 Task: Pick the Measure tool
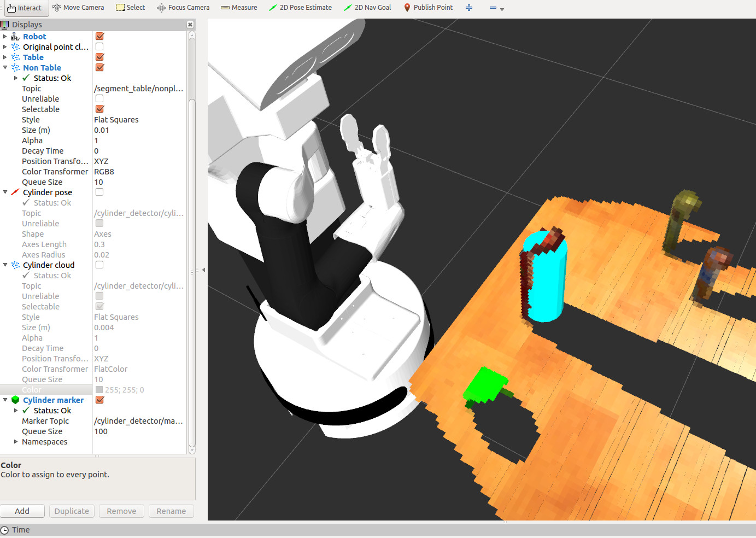click(239, 8)
